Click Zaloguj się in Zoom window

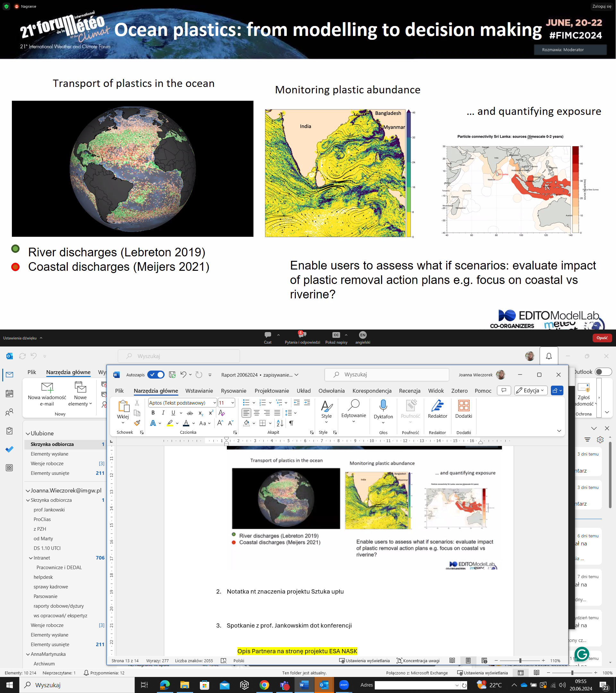[602, 6]
